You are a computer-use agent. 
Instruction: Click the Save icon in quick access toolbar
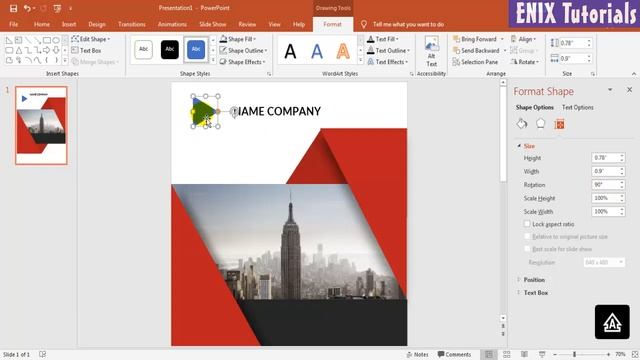(13, 8)
